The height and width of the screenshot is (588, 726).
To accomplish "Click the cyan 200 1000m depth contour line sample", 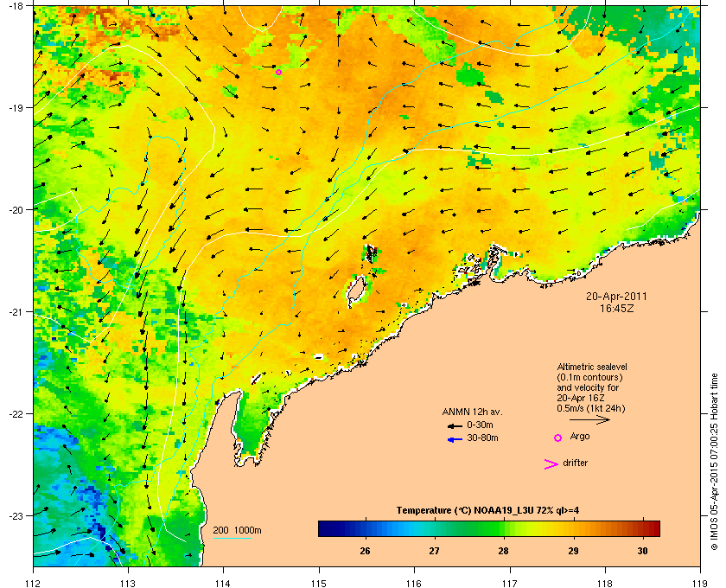I will pyautogui.click(x=232, y=539).
